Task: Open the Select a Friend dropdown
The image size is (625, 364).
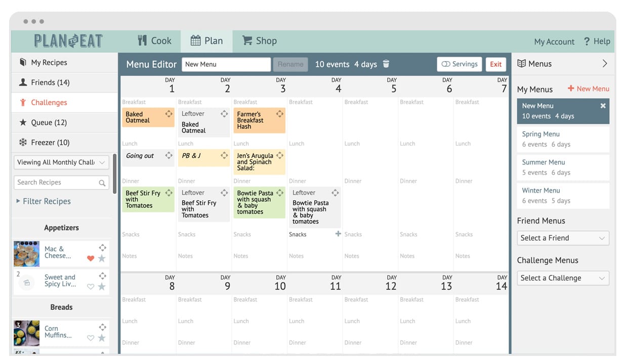Action: (x=563, y=238)
